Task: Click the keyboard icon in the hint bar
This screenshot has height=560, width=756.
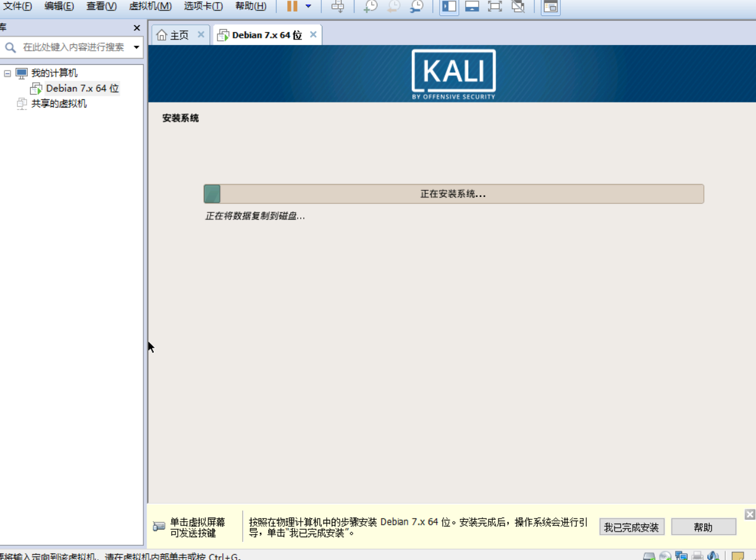Action: click(x=159, y=527)
